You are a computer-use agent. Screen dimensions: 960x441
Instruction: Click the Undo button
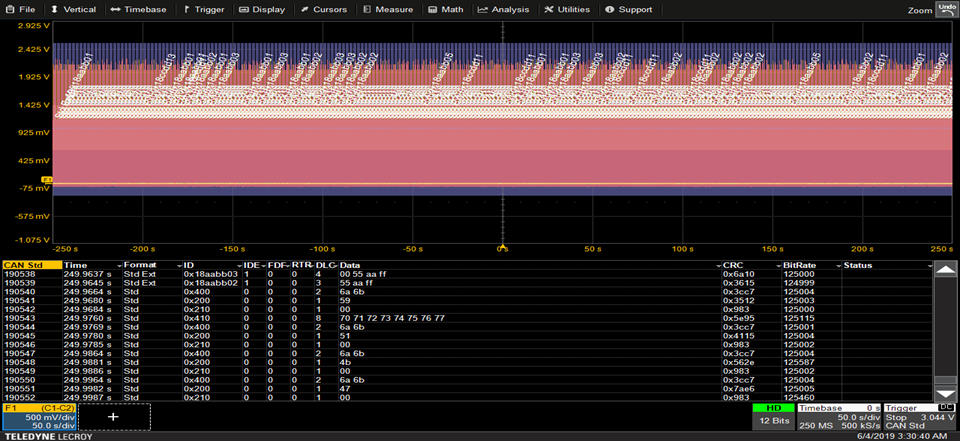click(945, 9)
